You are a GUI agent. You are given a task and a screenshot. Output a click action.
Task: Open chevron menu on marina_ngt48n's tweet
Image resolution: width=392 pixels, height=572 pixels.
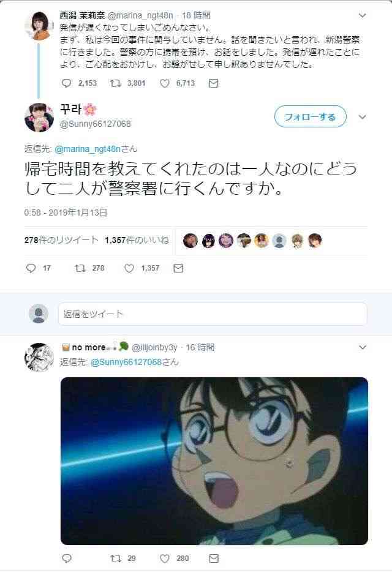click(362, 15)
